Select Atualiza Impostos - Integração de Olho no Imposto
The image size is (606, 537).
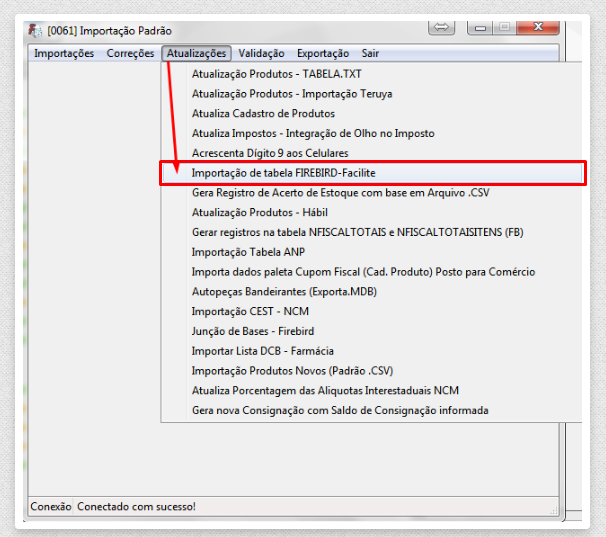tap(371, 133)
